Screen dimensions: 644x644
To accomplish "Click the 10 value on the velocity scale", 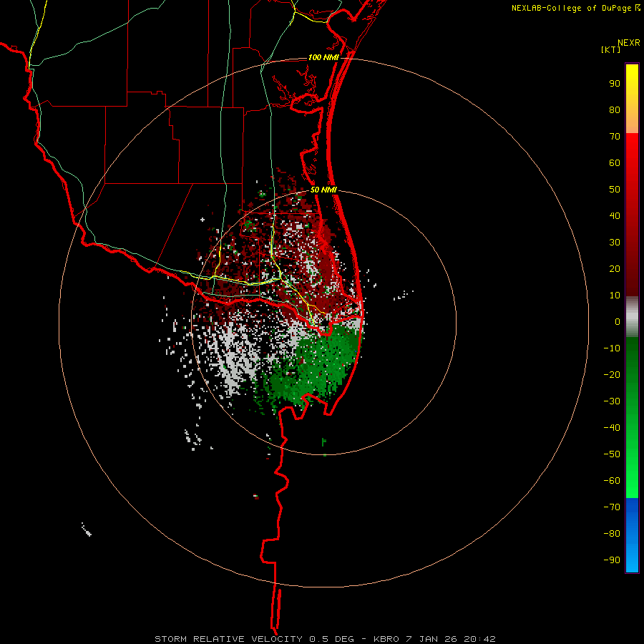I will tap(615, 296).
